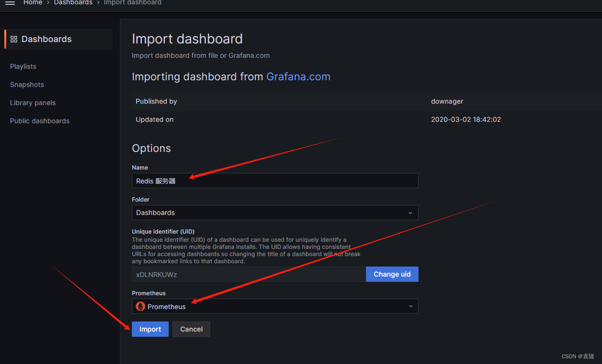Click the Prometheus flame logo icon
This screenshot has height=364, width=602.
140,307
